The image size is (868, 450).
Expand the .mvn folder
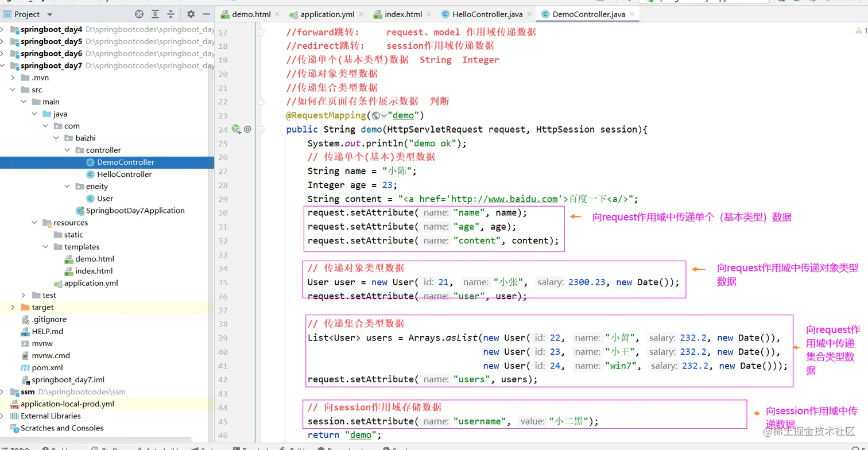[13, 77]
